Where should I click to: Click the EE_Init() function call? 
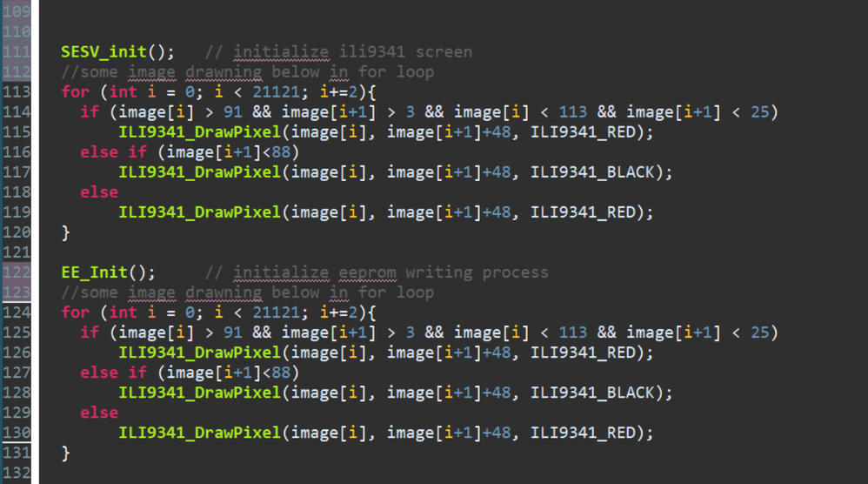[x=108, y=272]
